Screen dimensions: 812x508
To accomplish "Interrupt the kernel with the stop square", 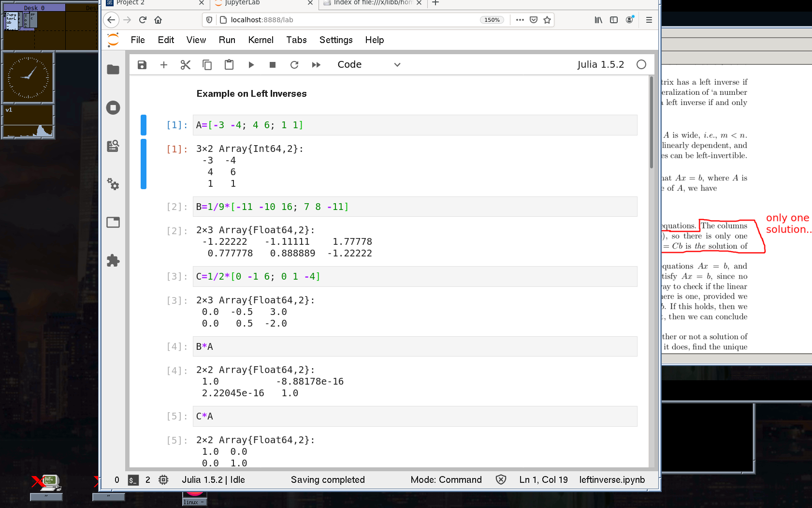I will point(273,65).
